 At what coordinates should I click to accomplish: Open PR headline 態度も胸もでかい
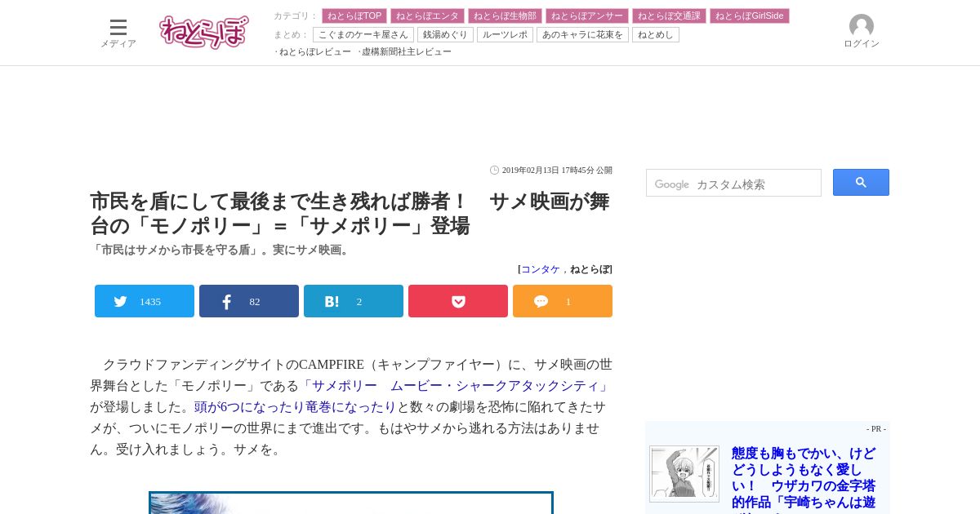pyautogui.click(x=804, y=478)
